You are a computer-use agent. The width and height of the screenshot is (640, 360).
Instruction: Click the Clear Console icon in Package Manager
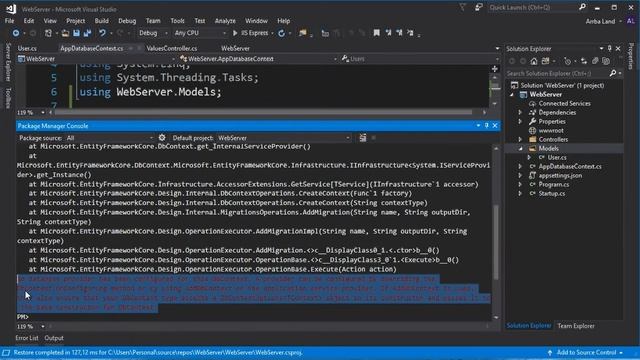(x=362, y=138)
